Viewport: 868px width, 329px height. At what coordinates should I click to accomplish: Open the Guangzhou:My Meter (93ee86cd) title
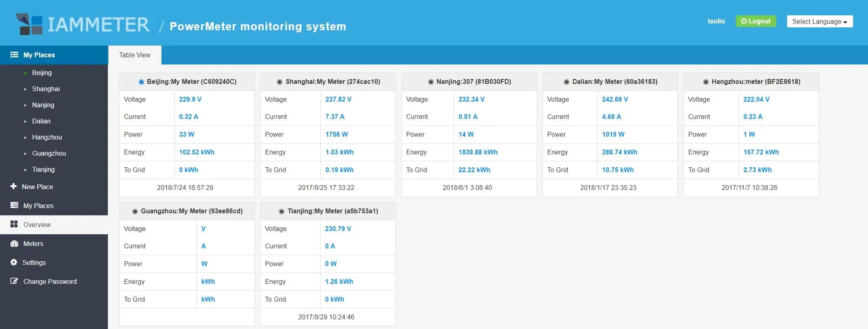click(192, 211)
